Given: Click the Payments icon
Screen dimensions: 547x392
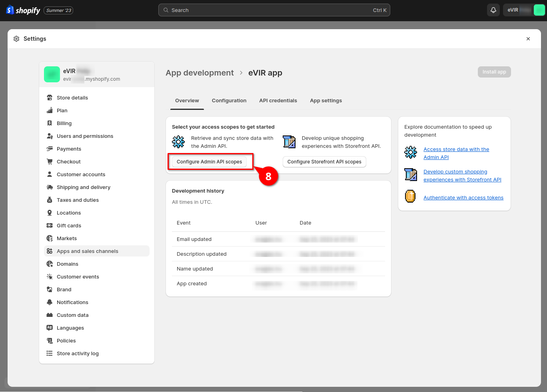Looking at the screenshot, I should pyautogui.click(x=50, y=149).
